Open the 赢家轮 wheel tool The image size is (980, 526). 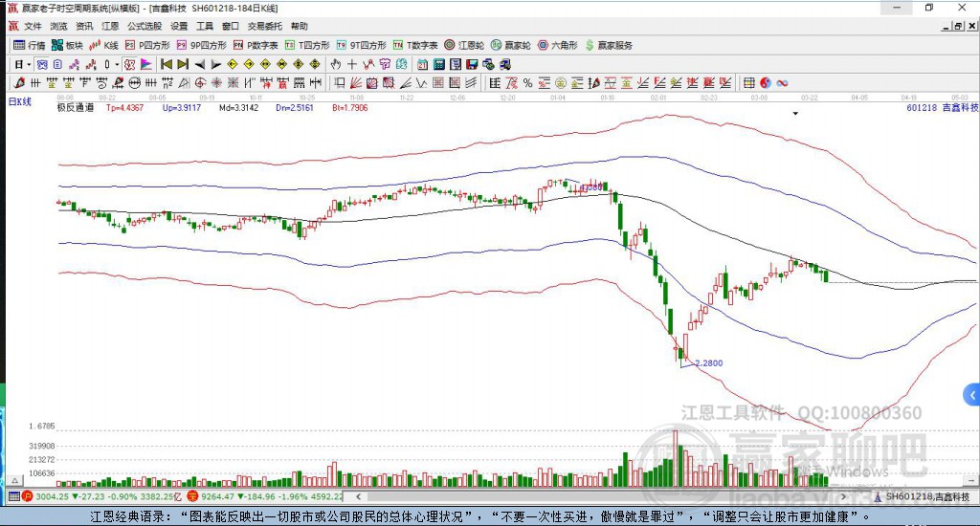pos(511,45)
